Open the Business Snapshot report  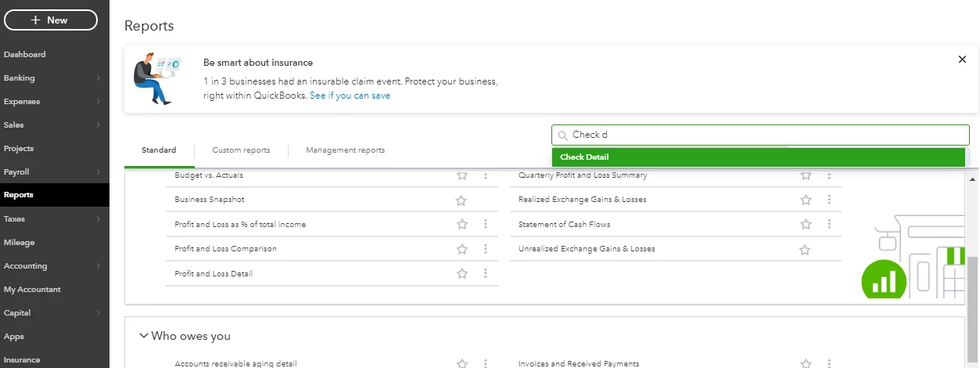(210, 200)
